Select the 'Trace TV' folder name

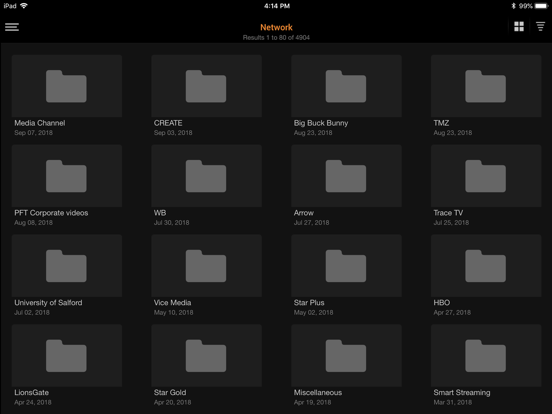pyautogui.click(x=448, y=213)
